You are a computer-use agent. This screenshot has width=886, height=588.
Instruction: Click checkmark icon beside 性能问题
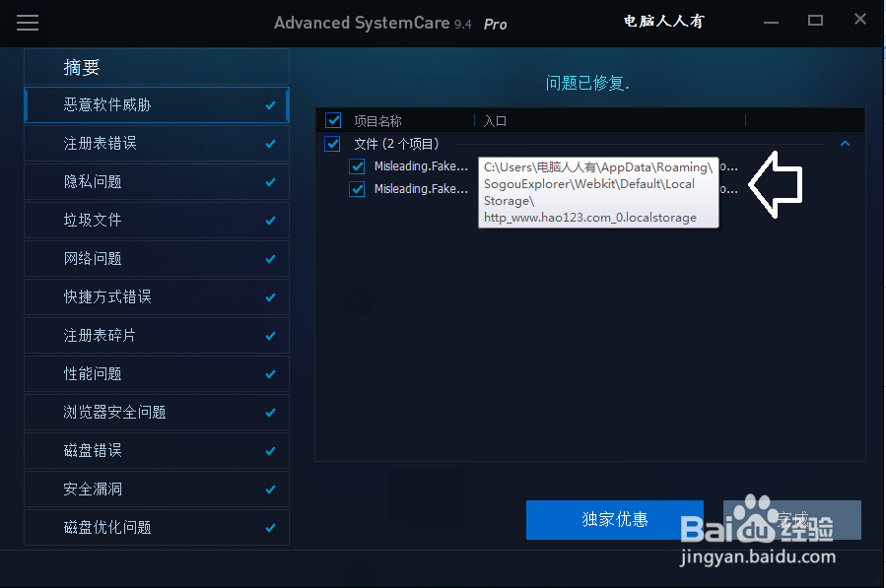coord(271,374)
